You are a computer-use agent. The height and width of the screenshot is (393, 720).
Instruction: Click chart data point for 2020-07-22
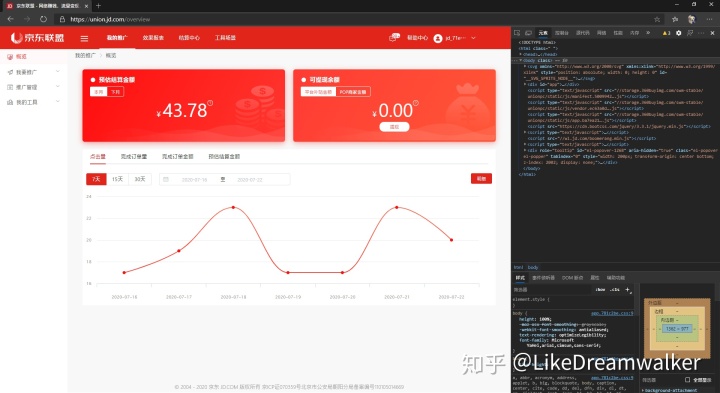click(451, 240)
